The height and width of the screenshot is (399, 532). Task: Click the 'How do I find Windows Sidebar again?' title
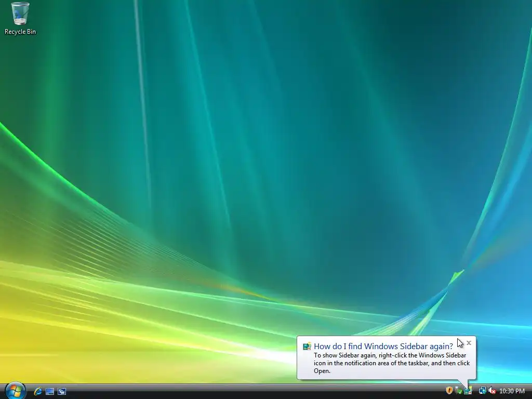point(383,346)
